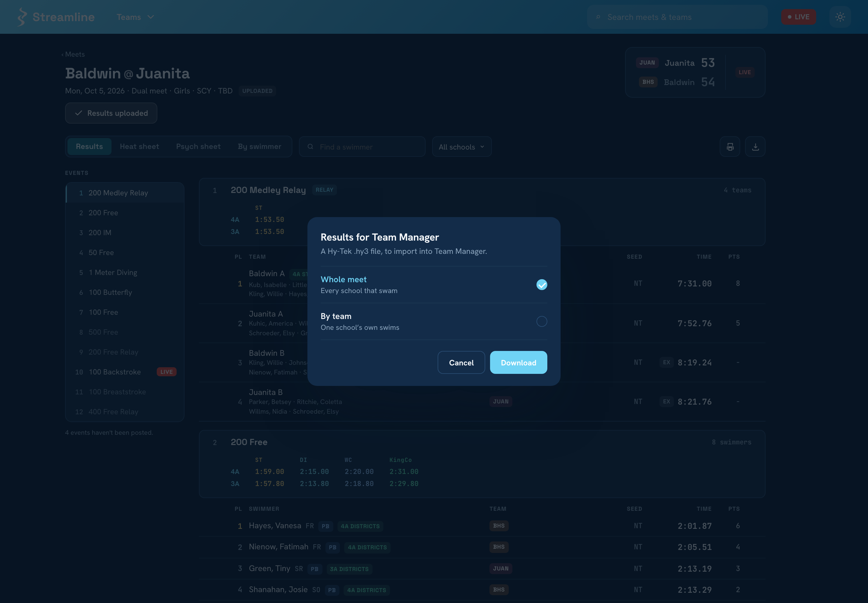Click the 3A DISTRICTS badge for Green, Tiny
The image size is (868, 603).
[349, 569]
